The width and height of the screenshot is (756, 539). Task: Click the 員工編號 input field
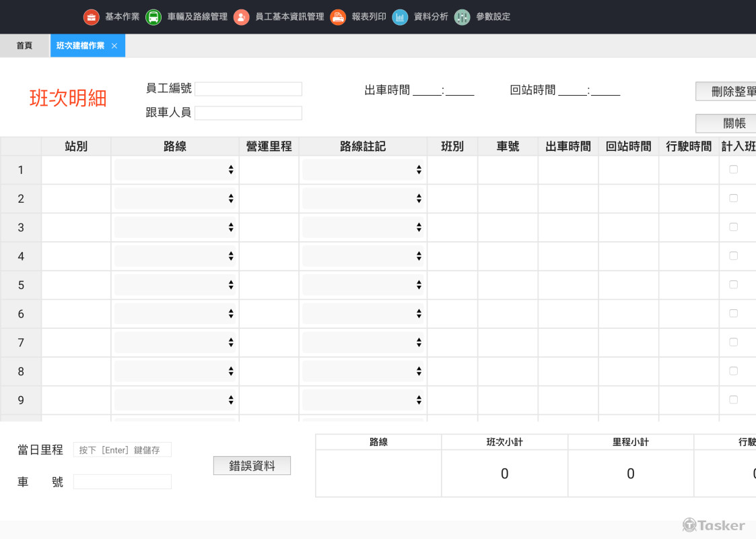pos(248,88)
